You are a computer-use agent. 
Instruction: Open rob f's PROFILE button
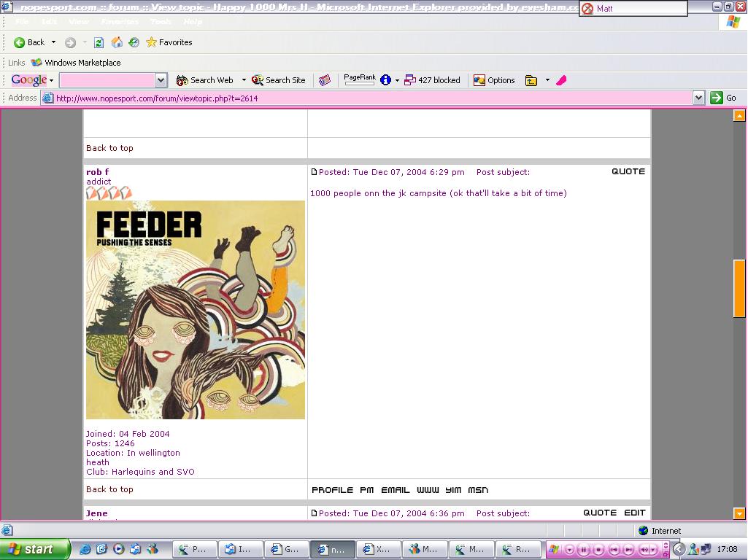click(333, 490)
